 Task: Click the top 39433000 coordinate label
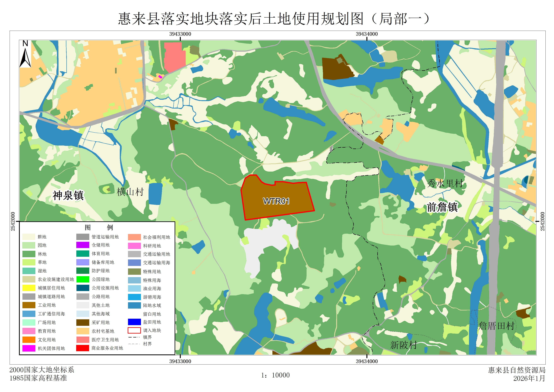click(180, 34)
